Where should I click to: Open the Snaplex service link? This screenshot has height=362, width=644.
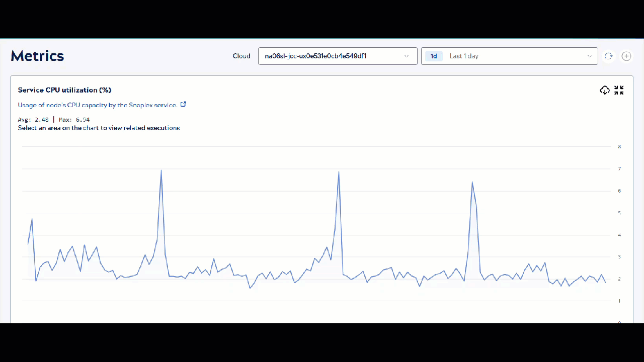(x=151, y=105)
